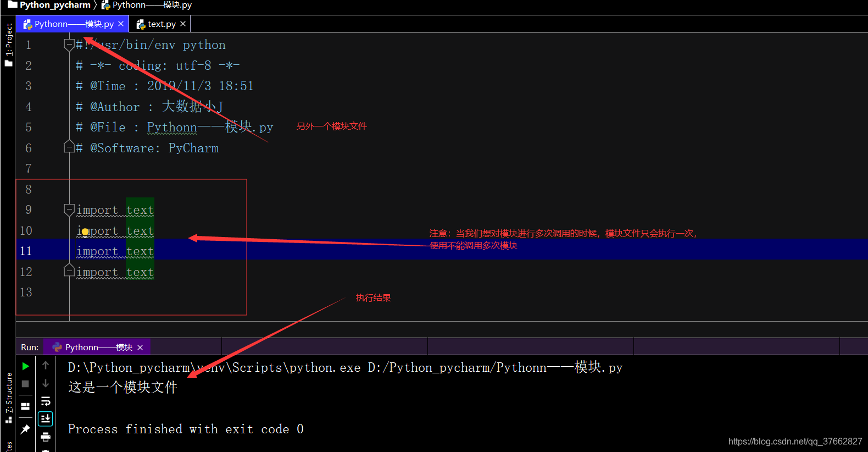Select the Pythonn——模块 Run tab
Viewport: 868px width, 452px height.
pos(97,347)
